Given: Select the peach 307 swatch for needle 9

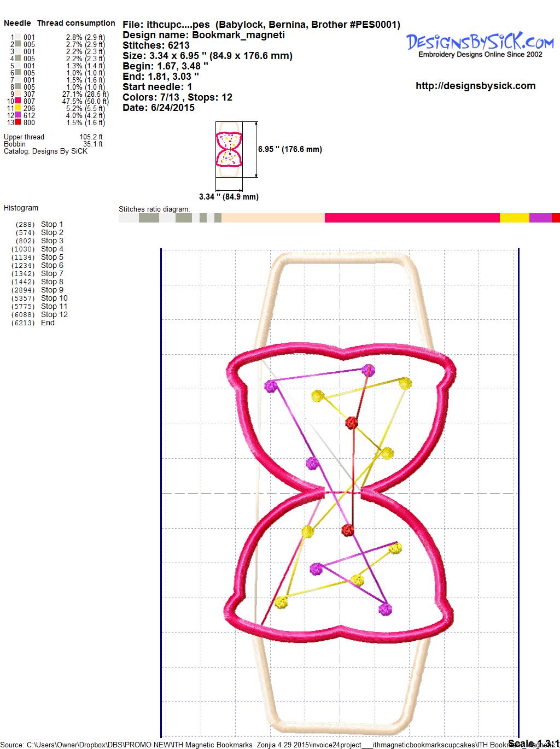Looking at the screenshot, I should coord(17,95).
